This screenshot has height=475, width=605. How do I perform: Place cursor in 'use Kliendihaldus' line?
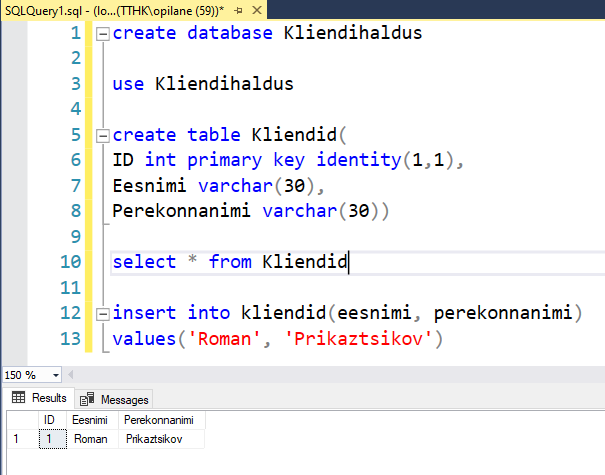203,84
